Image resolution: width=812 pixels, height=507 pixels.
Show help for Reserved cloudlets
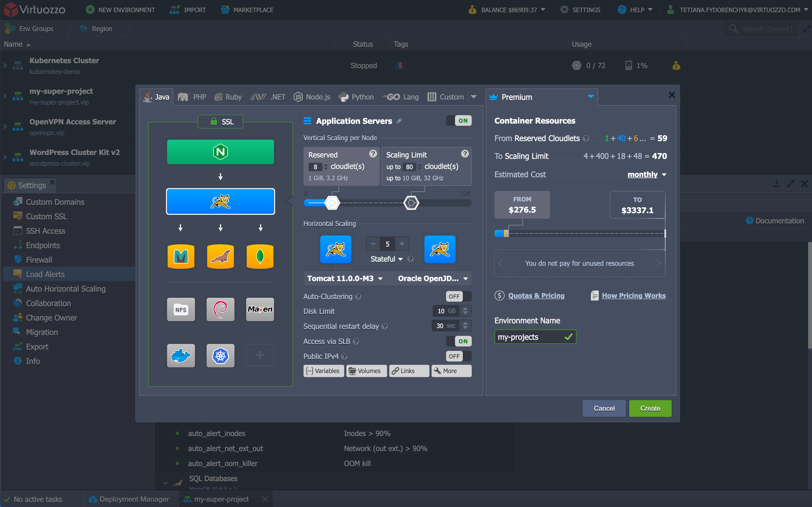coord(373,154)
